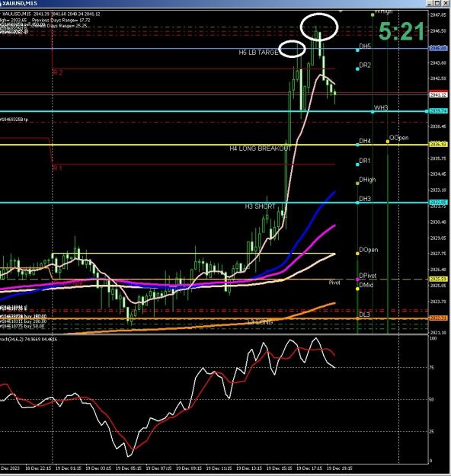The height and width of the screenshot is (476, 451).
Task: Select the DR2 level label
Action: [x=365, y=65]
